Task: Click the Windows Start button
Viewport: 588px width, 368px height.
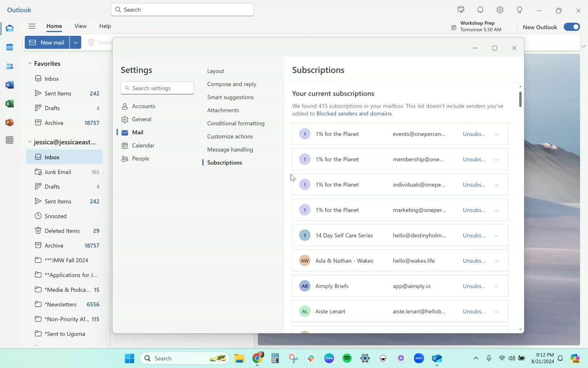Action: tap(130, 358)
